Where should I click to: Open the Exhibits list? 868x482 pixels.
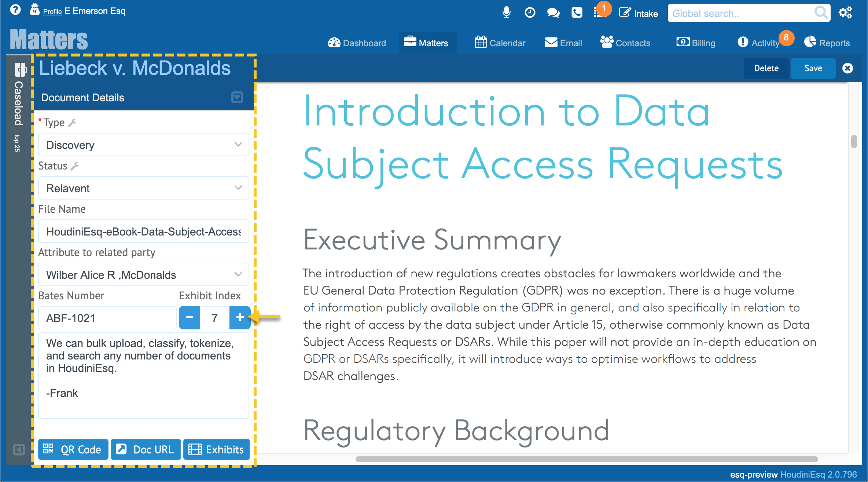pos(217,449)
